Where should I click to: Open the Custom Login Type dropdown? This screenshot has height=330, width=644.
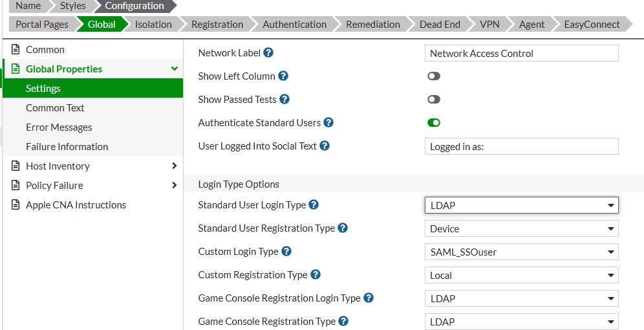(x=522, y=252)
